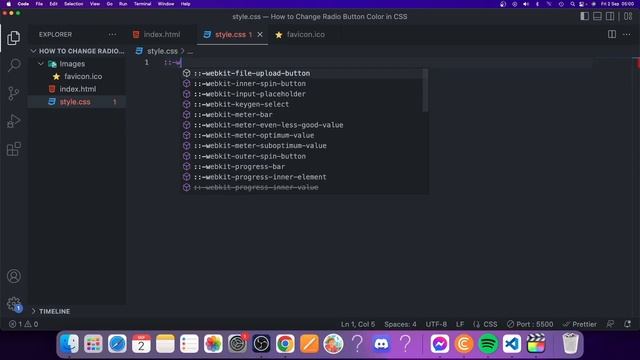This screenshot has height=360, width=640.
Task: Open Spotlight search in the menu bar
Action: (x=572, y=4)
